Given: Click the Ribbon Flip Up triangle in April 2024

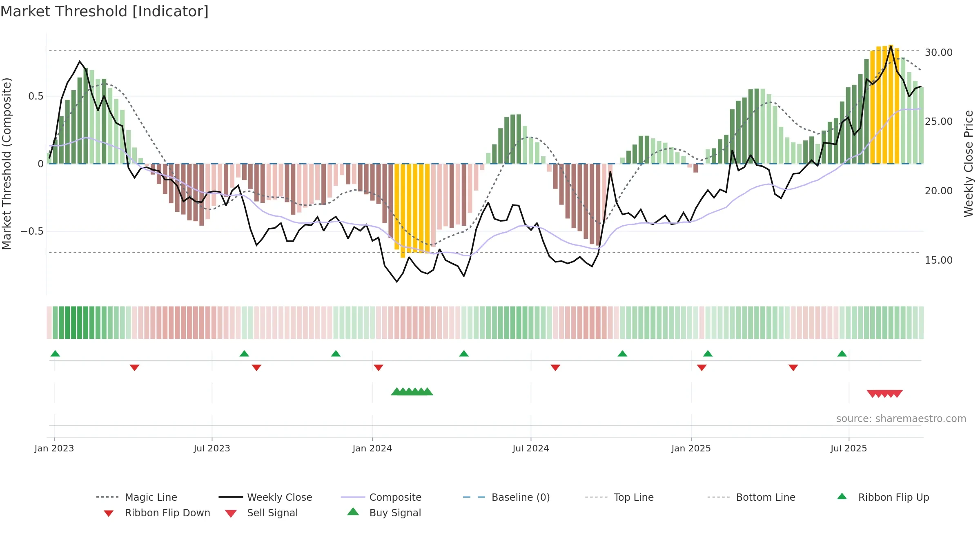Looking at the screenshot, I should click(464, 353).
